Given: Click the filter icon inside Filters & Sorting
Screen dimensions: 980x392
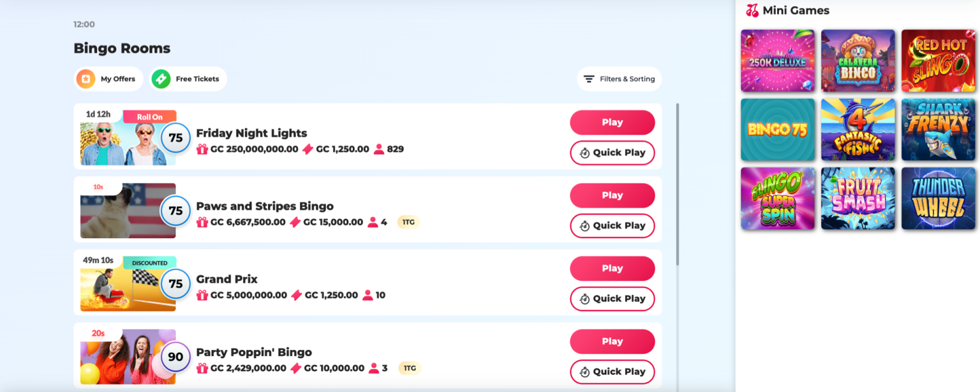Looking at the screenshot, I should point(588,79).
